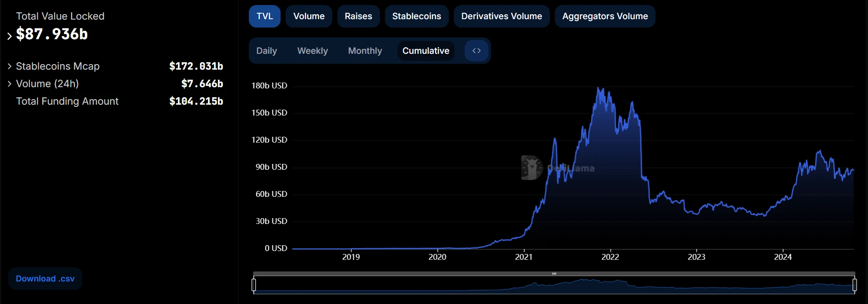868x304 pixels.
Task: Switch to the Daily view tab
Action: 266,51
